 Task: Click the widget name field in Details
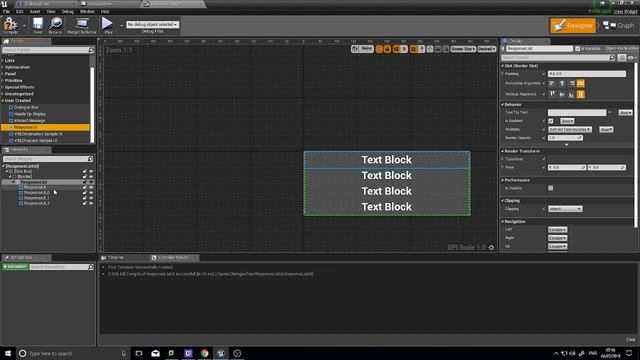pyautogui.click(x=539, y=49)
